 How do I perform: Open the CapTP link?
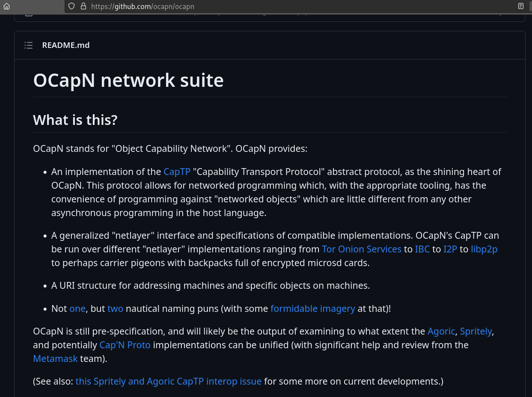click(x=177, y=172)
